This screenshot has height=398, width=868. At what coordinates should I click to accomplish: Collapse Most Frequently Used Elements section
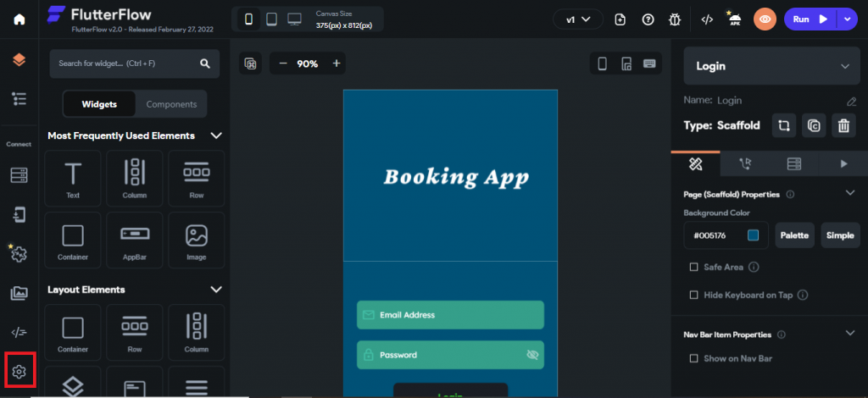(x=216, y=135)
